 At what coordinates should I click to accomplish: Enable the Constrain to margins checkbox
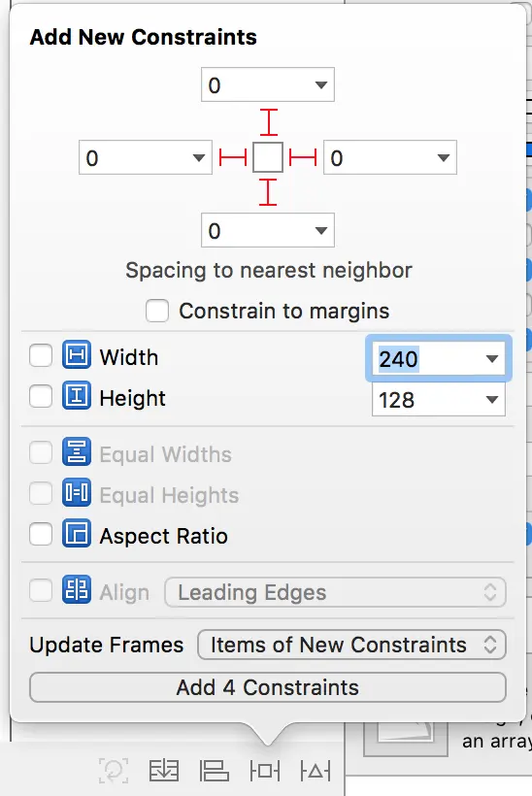tap(157, 311)
